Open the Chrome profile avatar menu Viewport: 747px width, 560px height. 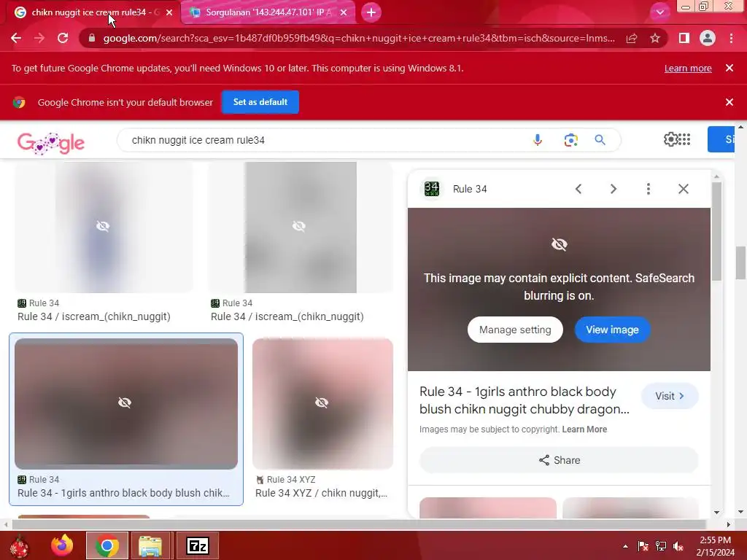click(708, 38)
